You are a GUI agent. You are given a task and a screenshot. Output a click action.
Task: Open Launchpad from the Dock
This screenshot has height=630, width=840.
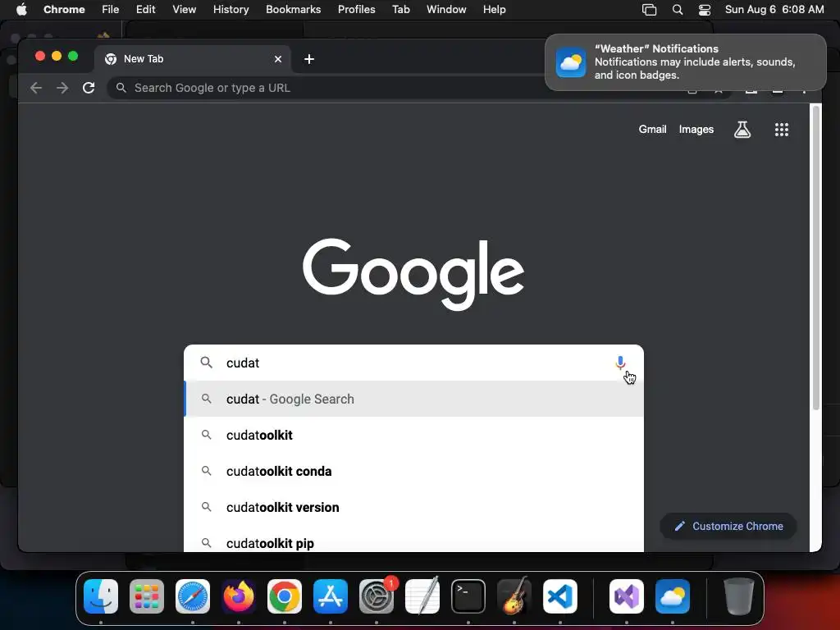coord(147,596)
